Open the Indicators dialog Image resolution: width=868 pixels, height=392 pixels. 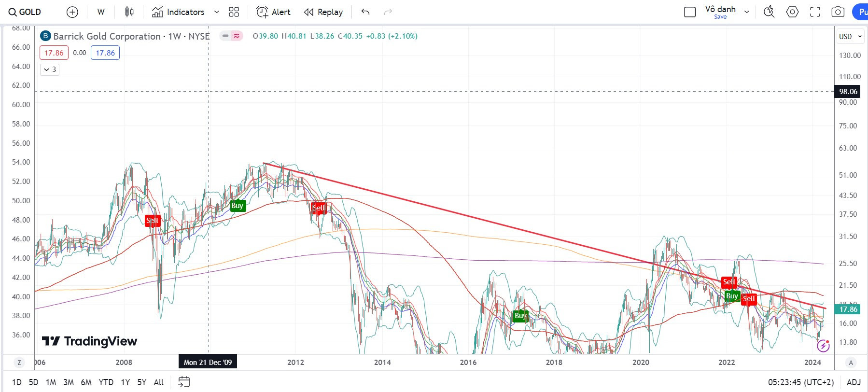[x=178, y=12]
